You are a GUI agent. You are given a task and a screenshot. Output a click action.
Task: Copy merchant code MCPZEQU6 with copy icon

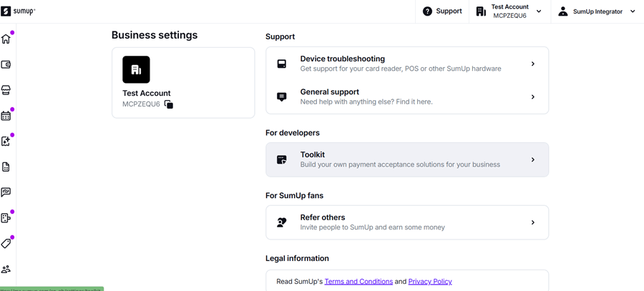click(x=169, y=104)
